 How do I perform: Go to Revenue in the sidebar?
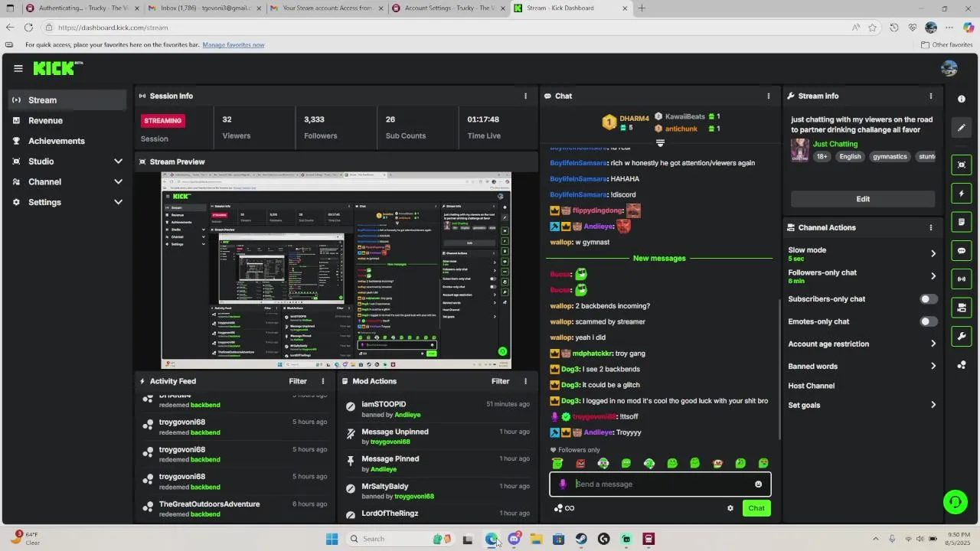coord(67,121)
